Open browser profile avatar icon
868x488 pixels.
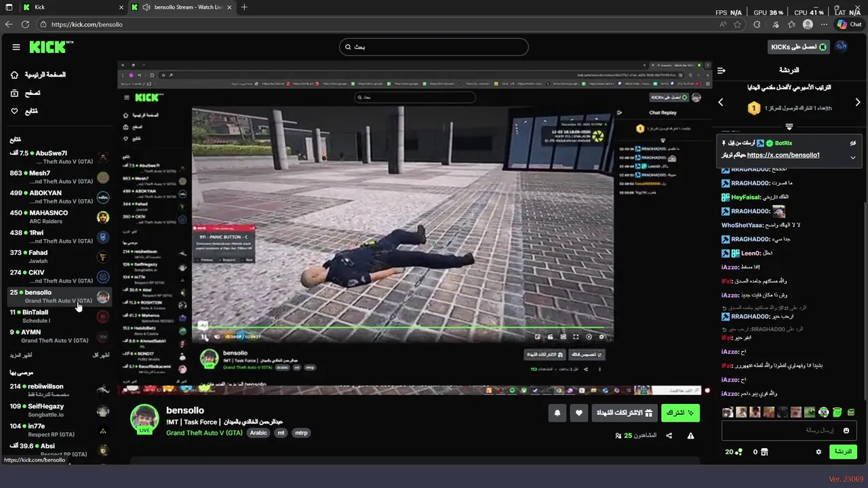point(808,24)
